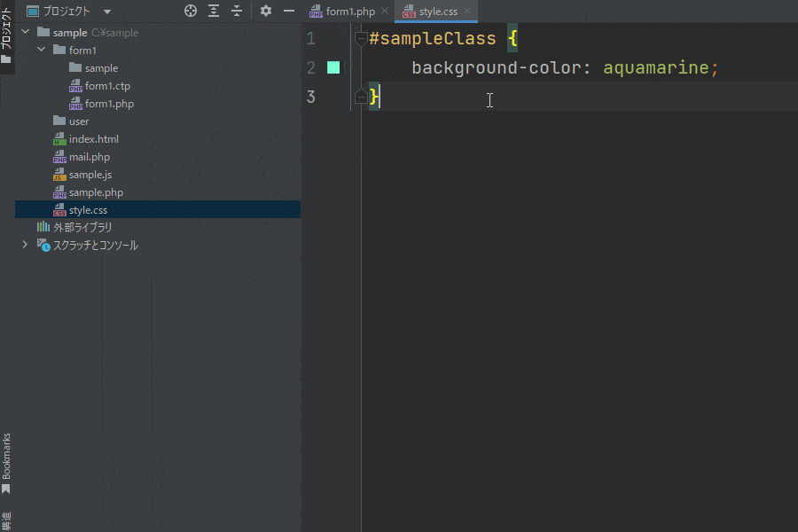The width and height of the screenshot is (798, 532).
Task: Close the form1.php editor tab
Action: 385,12
